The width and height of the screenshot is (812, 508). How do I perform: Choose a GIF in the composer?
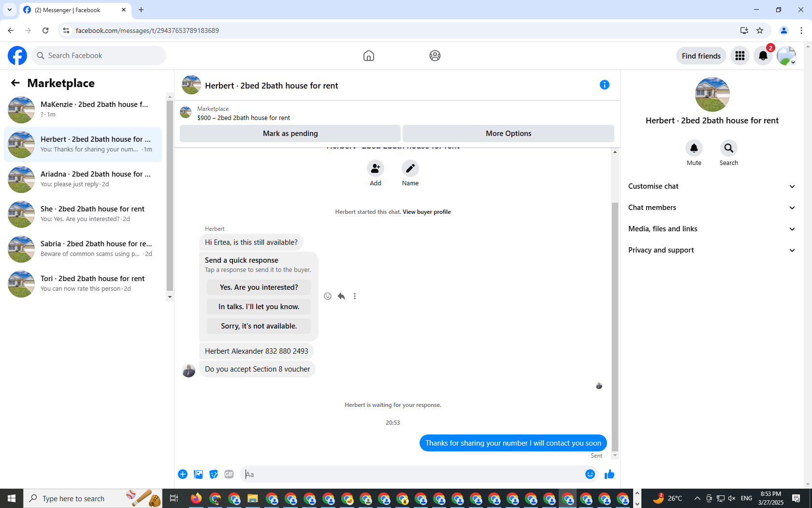pos(229,474)
